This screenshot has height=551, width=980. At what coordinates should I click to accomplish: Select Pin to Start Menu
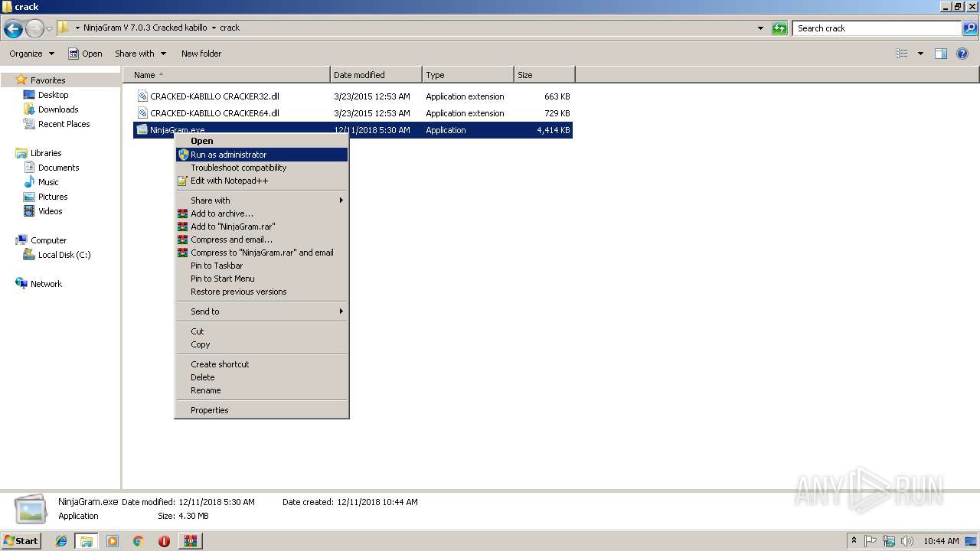tap(261, 279)
